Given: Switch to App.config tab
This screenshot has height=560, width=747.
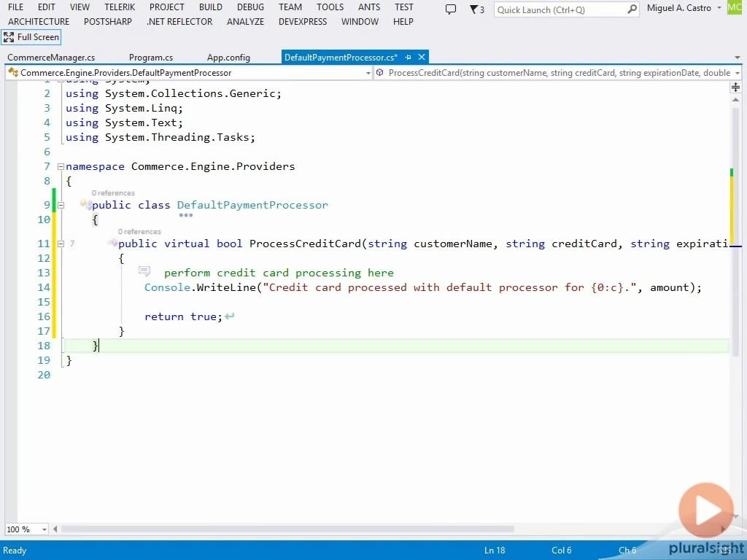Looking at the screenshot, I should 228,58.
